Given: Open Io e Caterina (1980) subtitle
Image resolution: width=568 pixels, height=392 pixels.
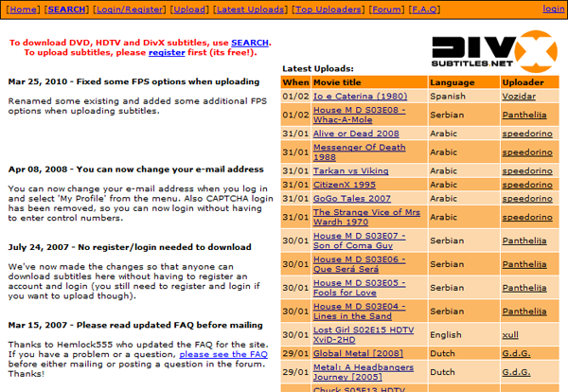Looking at the screenshot, I should [360, 97].
